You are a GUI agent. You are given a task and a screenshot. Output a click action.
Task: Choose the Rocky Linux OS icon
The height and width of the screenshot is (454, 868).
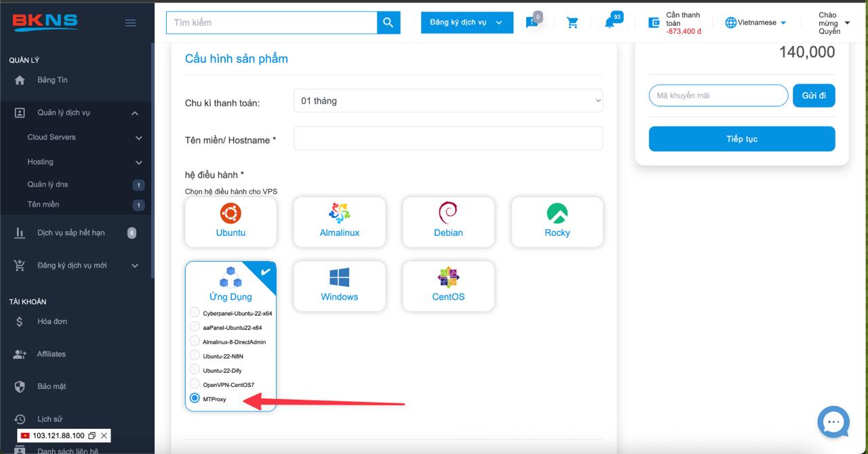pos(557,222)
